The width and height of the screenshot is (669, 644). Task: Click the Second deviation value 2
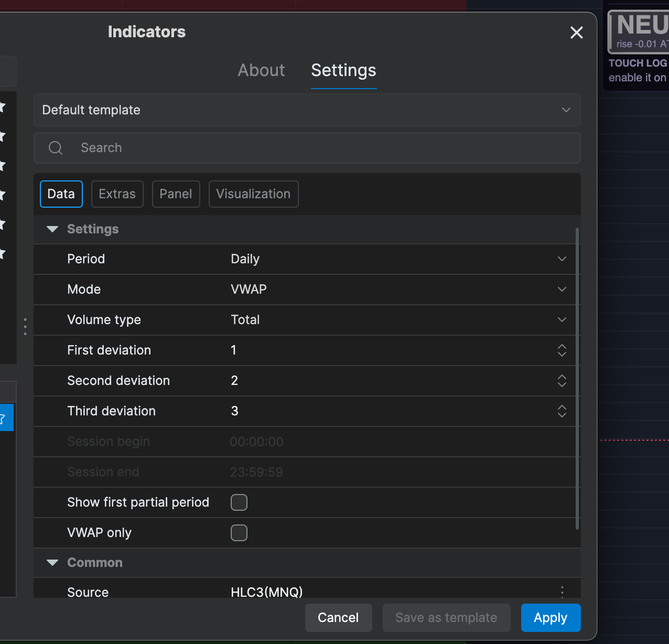point(234,381)
